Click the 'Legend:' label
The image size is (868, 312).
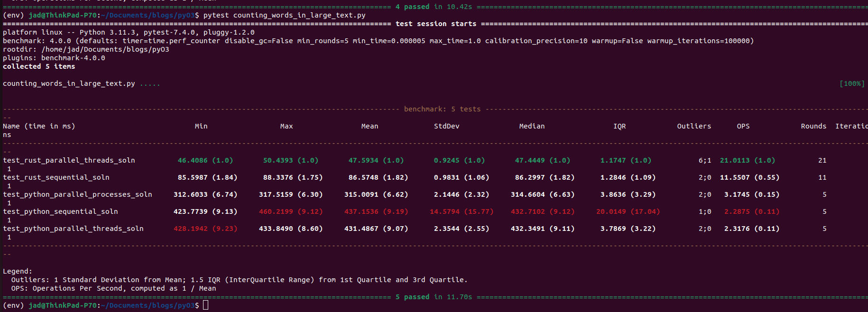pyautogui.click(x=18, y=271)
